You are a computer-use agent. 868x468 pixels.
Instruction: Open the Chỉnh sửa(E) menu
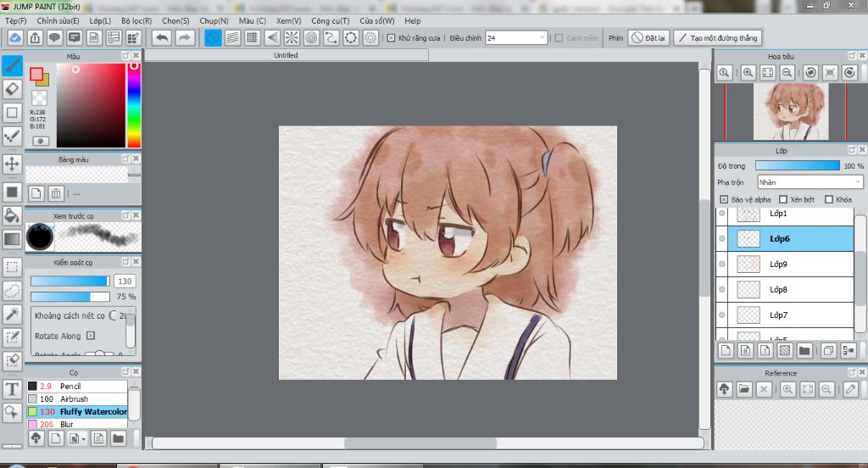click(x=58, y=21)
